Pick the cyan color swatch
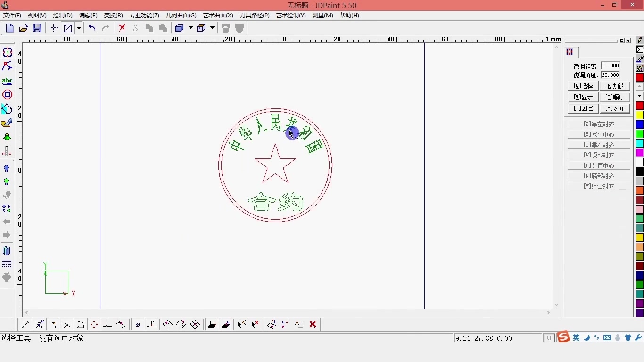Image resolution: width=644 pixels, height=362 pixels. pyautogui.click(x=639, y=143)
